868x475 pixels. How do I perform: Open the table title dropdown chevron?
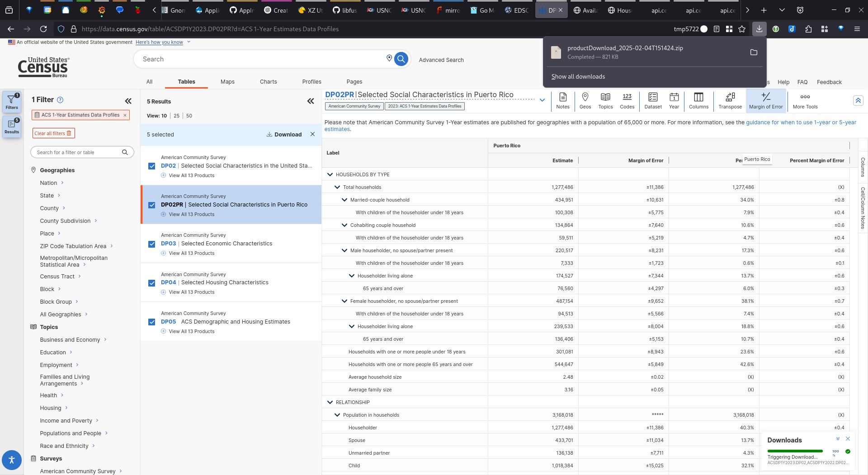coord(542,100)
